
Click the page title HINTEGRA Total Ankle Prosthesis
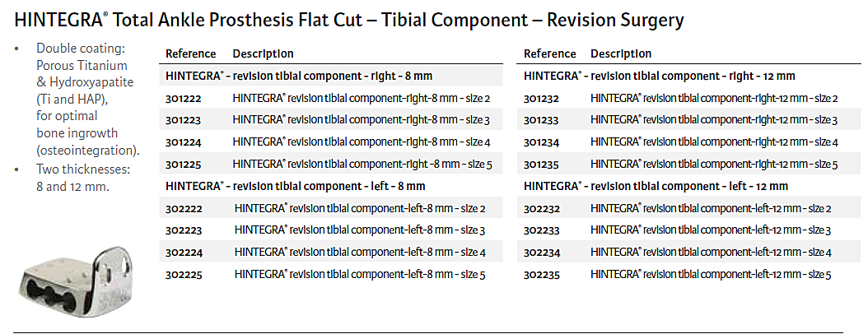(x=349, y=18)
